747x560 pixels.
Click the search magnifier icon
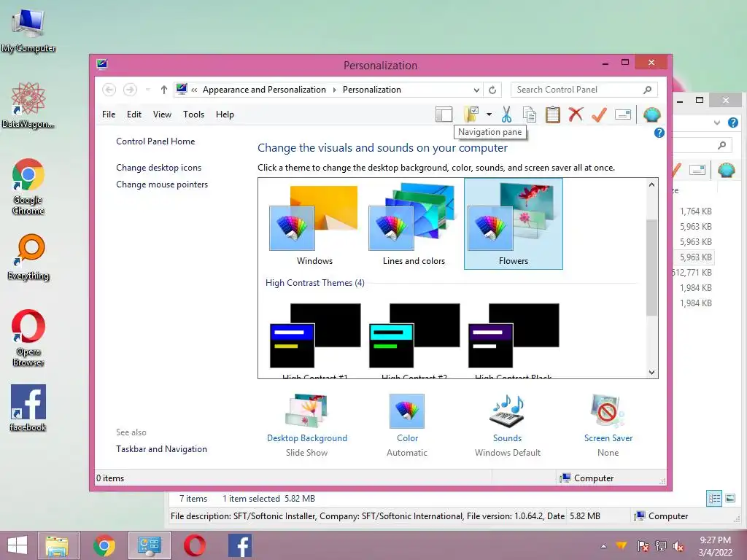pos(648,90)
